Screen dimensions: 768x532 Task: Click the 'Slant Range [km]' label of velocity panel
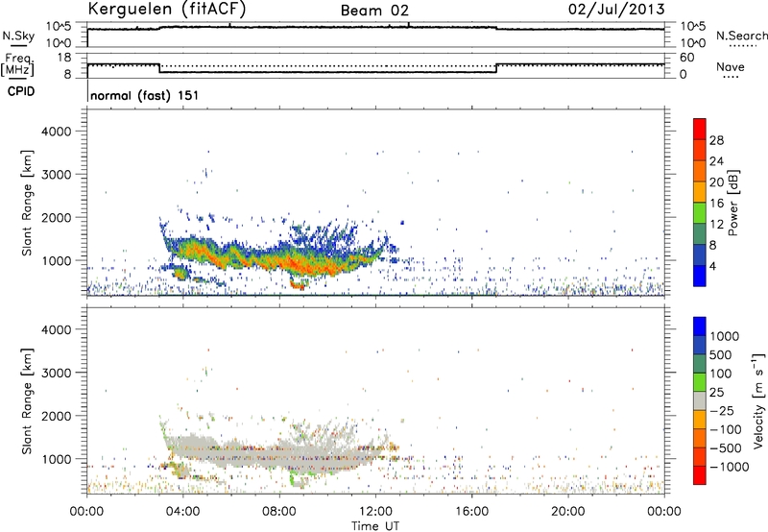coord(27,400)
